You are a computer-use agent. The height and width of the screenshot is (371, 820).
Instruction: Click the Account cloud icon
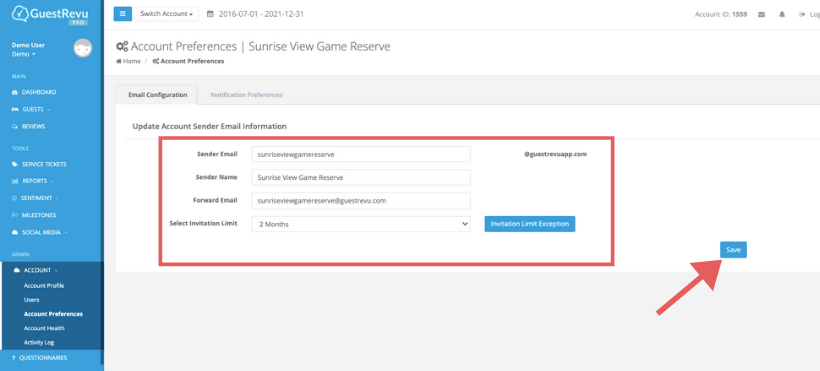click(16, 271)
